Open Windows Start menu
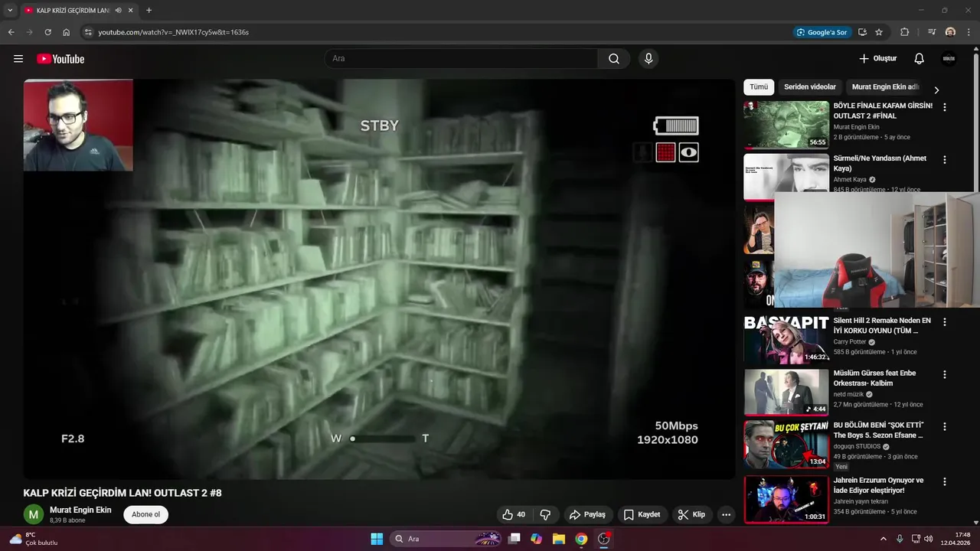Screen dimensions: 980x551 click(377, 539)
